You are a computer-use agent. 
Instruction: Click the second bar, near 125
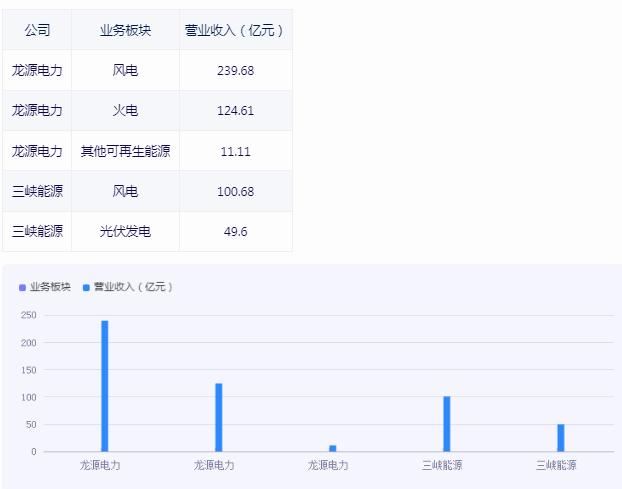218,417
